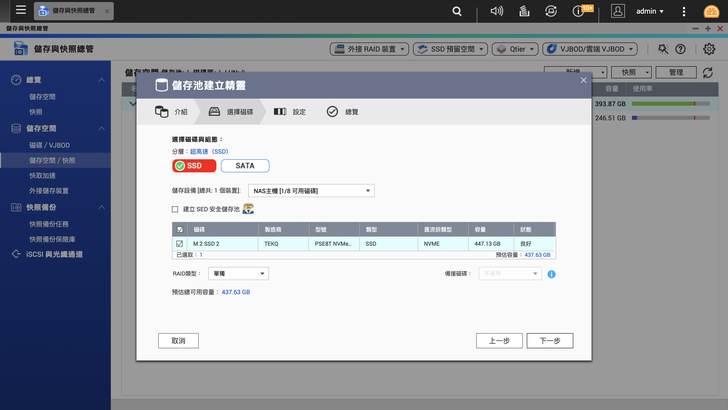Toggle the select-all disks header checkbox
This screenshot has width=728, height=410.
[x=179, y=229]
